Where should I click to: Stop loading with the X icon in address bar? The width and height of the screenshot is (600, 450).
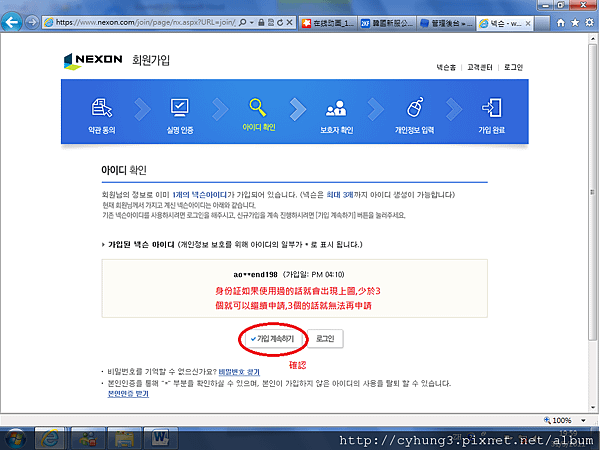[x=289, y=23]
